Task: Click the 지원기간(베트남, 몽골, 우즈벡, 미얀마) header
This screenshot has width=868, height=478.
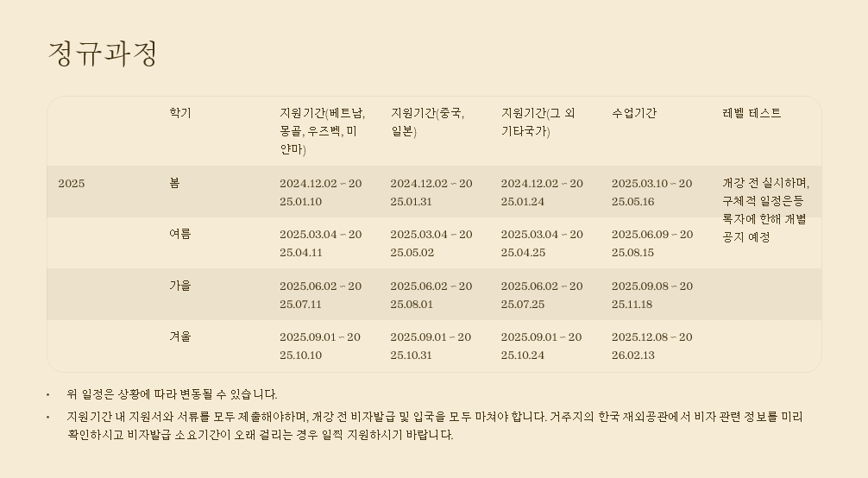Action: click(322, 131)
